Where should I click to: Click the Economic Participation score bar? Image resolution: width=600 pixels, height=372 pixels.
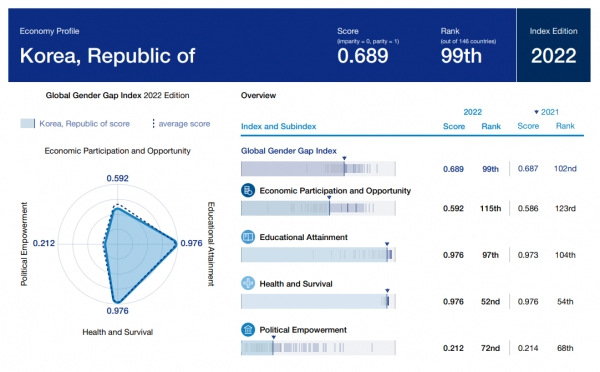[x=318, y=208]
